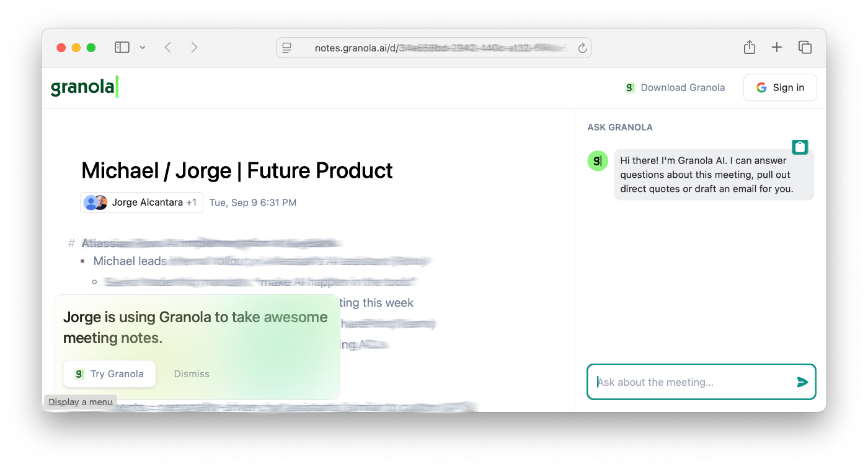Click the clipboard icon on AI message

coord(800,147)
